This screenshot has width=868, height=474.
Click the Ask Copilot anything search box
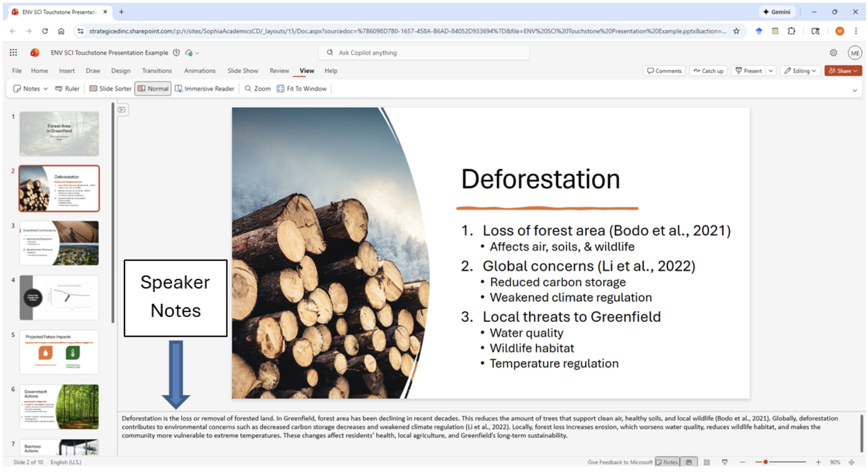(424, 52)
